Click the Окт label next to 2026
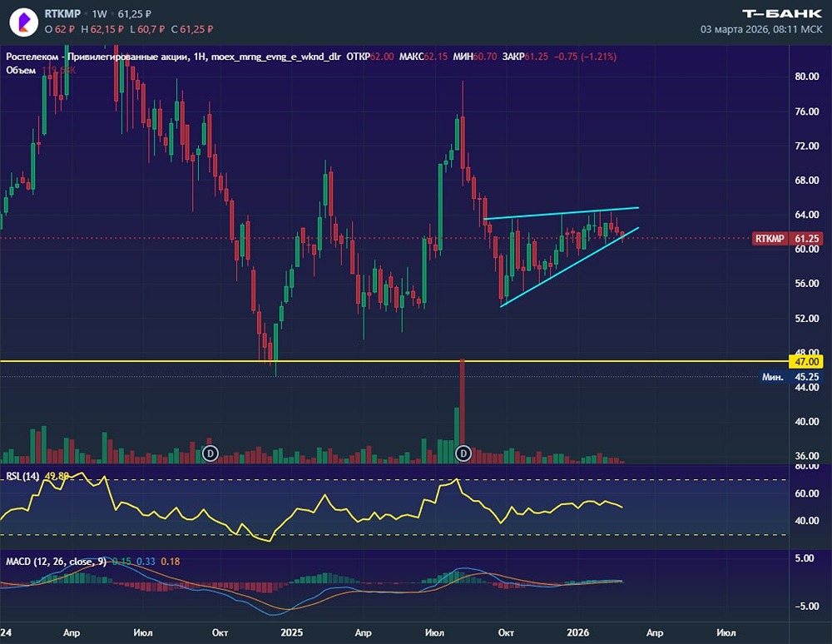Image resolution: width=832 pixels, height=644 pixels. pyautogui.click(x=506, y=632)
